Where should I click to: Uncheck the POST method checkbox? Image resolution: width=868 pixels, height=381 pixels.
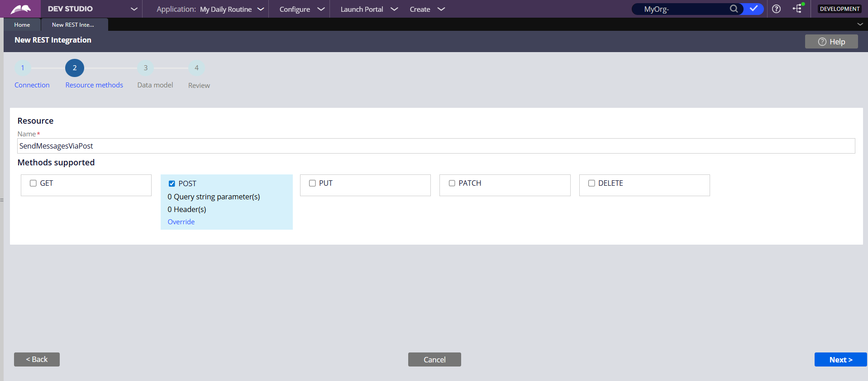coord(172,183)
